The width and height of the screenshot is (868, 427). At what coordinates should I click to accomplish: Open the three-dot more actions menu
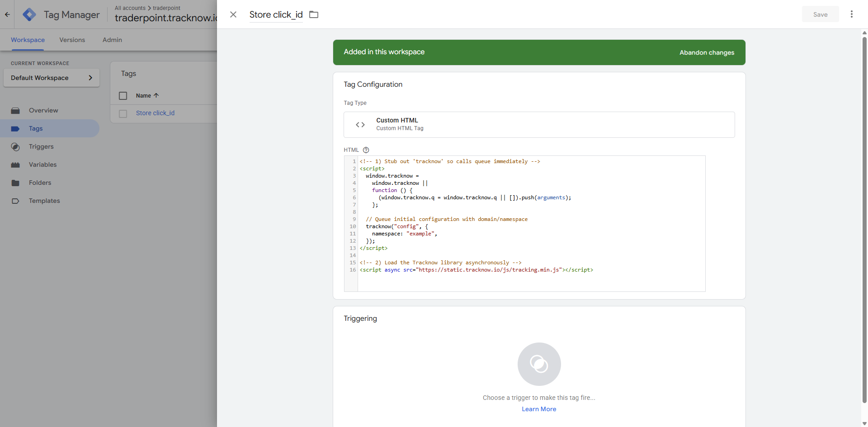[851, 14]
